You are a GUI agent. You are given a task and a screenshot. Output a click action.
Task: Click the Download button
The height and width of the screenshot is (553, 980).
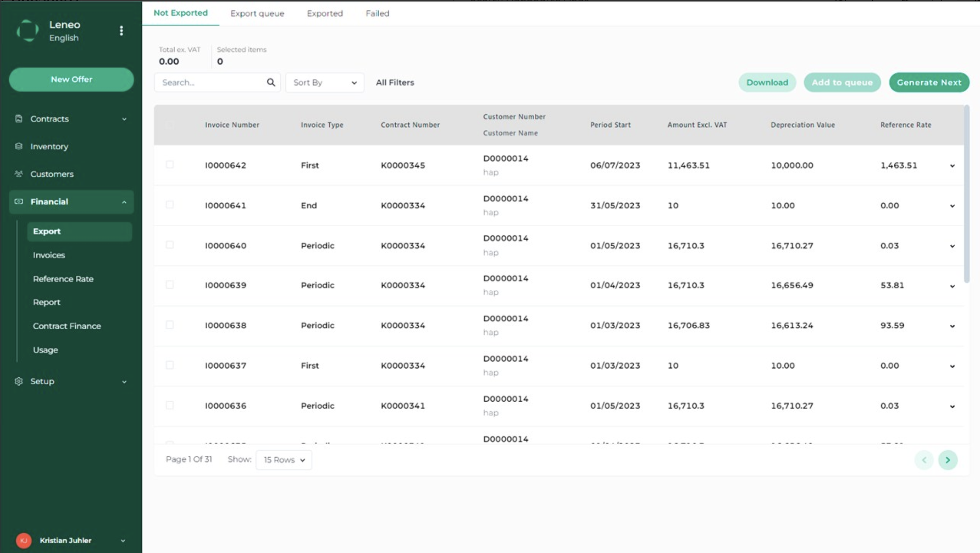767,82
